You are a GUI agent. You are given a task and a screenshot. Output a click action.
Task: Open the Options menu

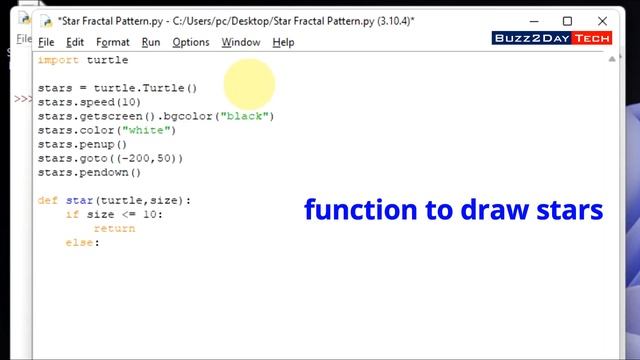click(x=191, y=42)
